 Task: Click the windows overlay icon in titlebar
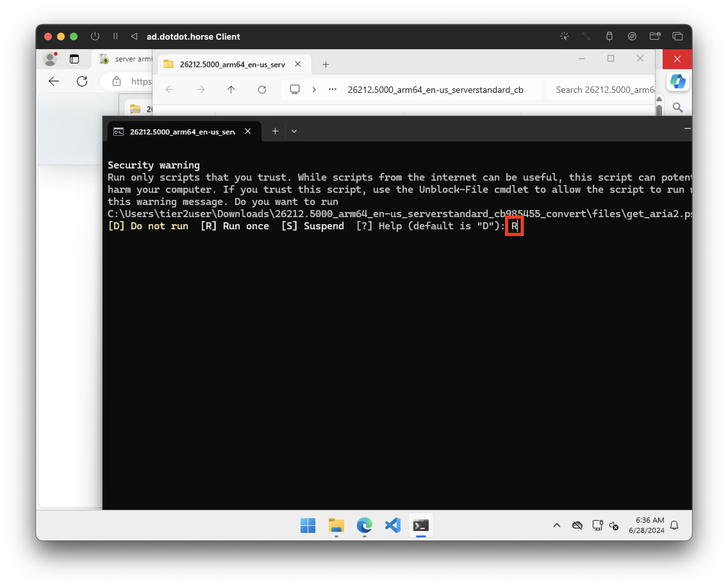tap(677, 36)
